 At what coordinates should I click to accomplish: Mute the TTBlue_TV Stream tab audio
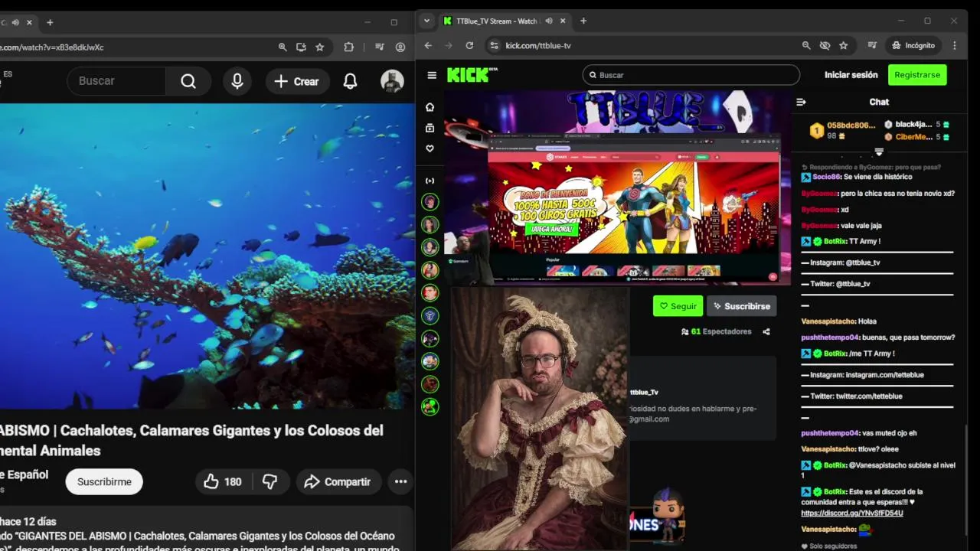pyautogui.click(x=548, y=21)
